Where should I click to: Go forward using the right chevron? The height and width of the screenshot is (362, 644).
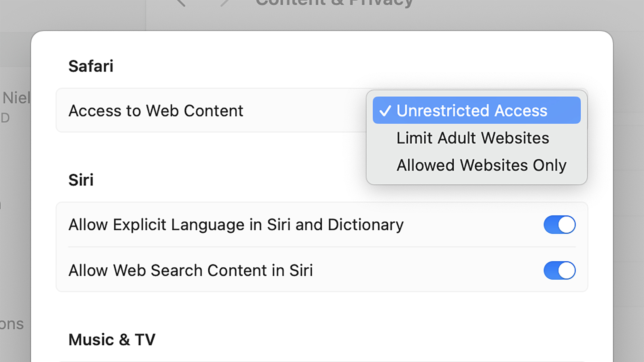pos(224,3)
